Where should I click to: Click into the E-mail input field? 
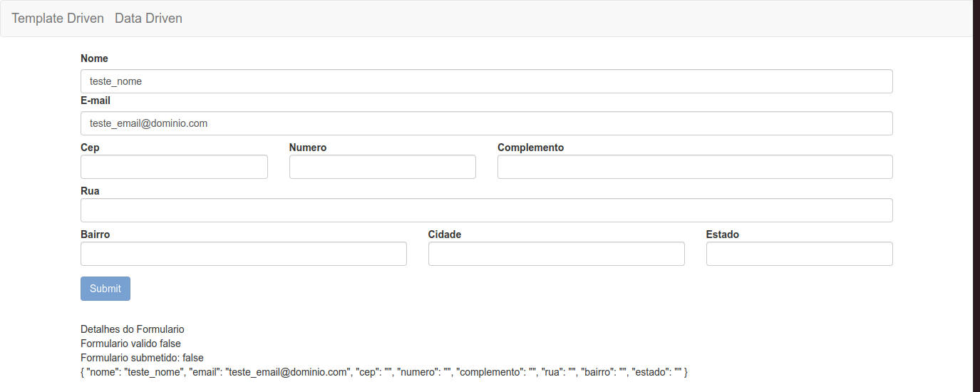(x=487, y=123)
